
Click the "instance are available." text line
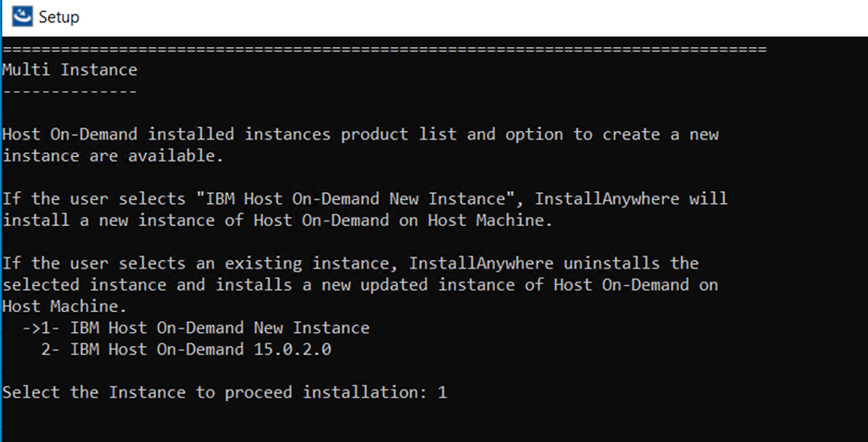pyautogui.click(x=113, y=156)
